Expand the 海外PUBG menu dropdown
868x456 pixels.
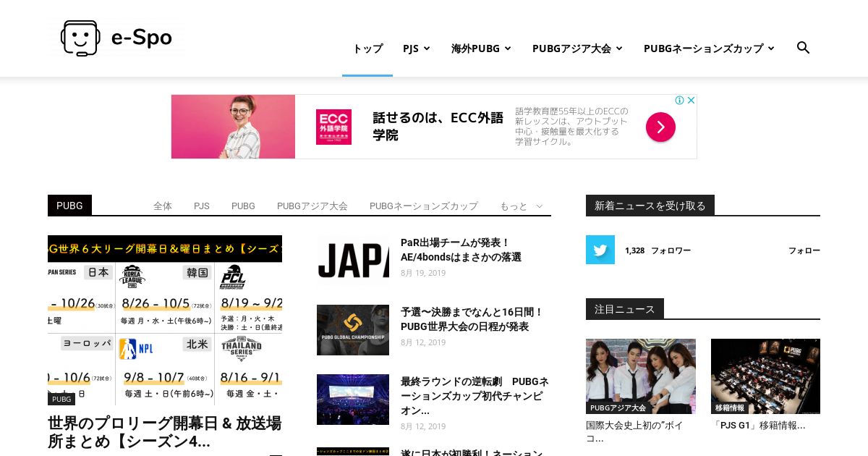pos(481,48)
